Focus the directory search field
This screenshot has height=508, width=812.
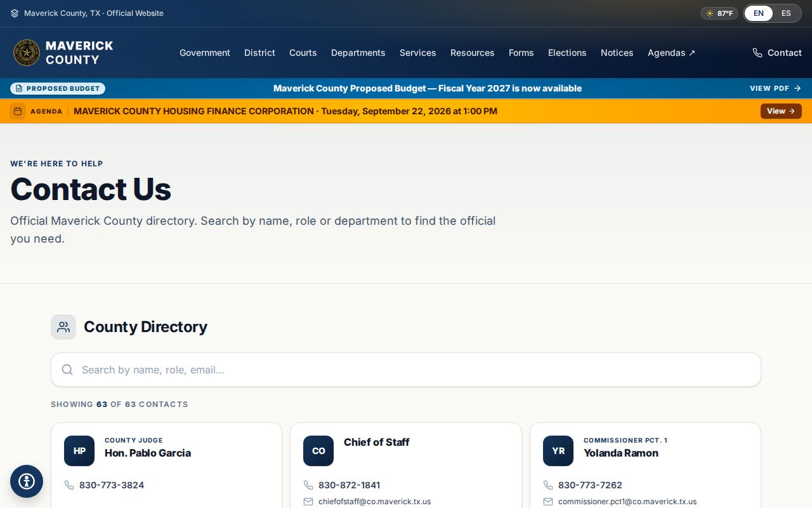coord(406,370)
